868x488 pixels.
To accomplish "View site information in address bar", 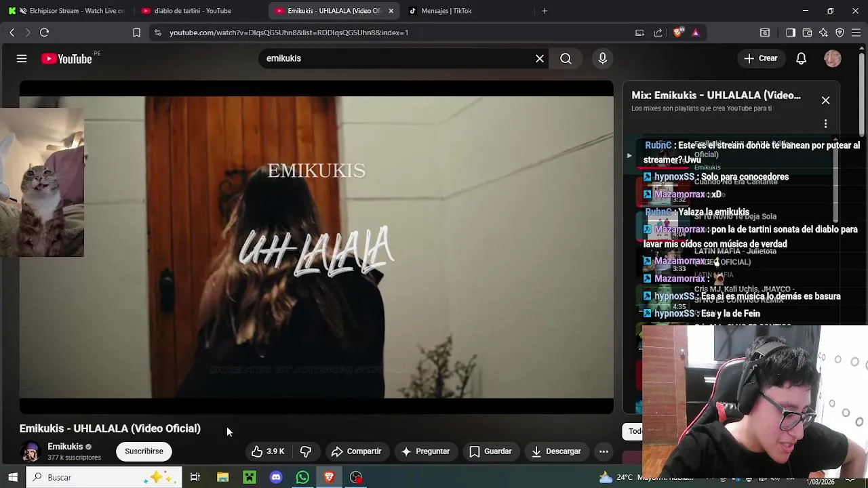I will click(x=157, y=33).
